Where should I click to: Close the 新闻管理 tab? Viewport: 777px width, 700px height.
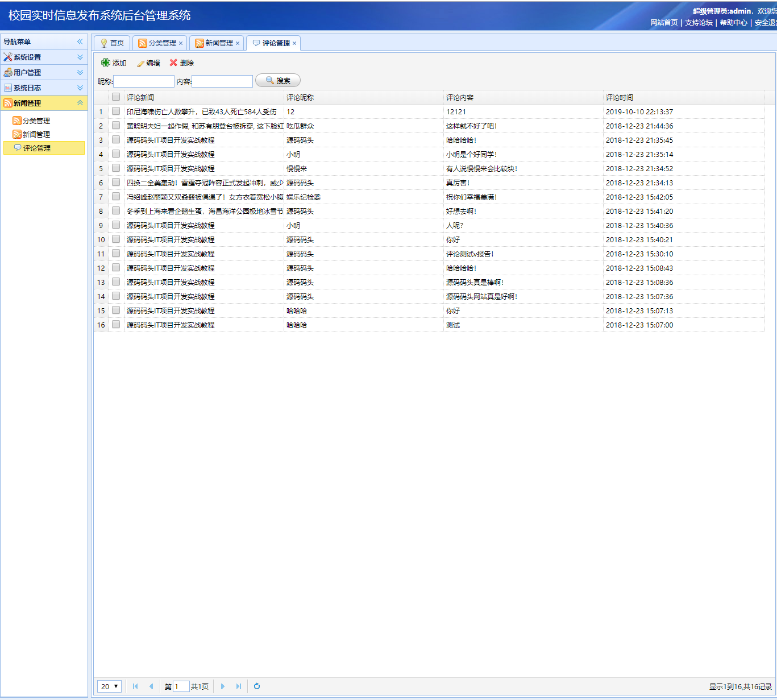[x=238, y=43]
